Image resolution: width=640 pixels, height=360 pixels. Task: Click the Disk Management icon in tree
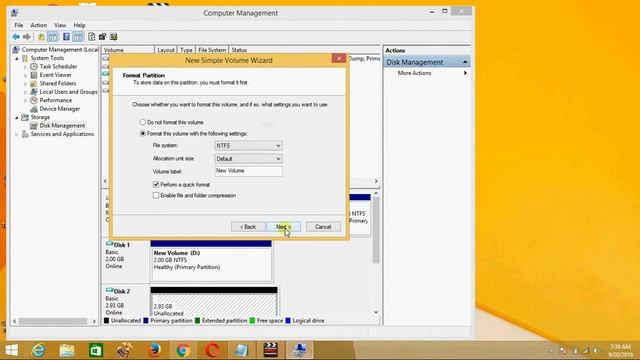pyautogui.click(x=34, y=126)
